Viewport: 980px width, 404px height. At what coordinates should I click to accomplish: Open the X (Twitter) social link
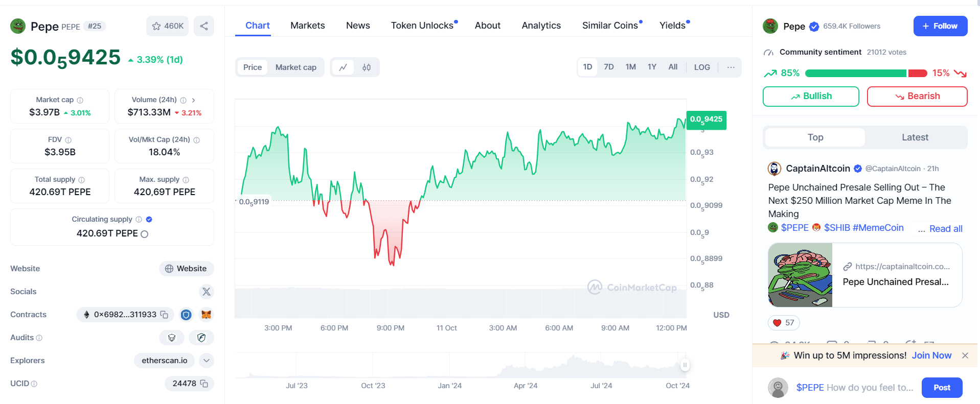[207, 292]
